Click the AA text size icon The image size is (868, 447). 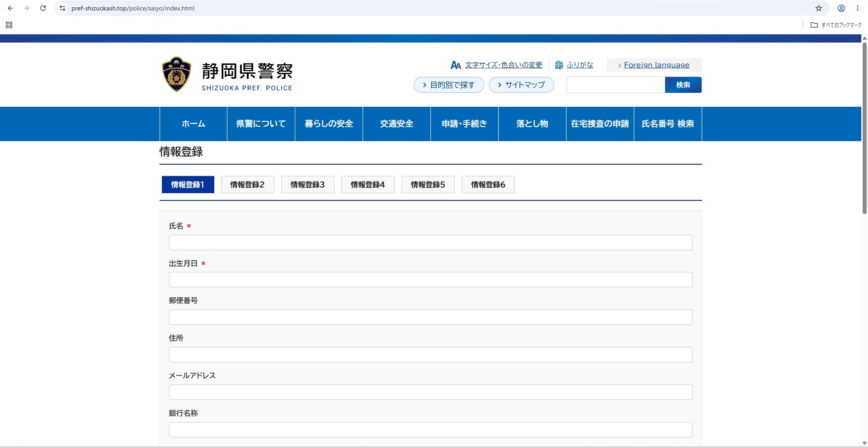tap(456, 65)
